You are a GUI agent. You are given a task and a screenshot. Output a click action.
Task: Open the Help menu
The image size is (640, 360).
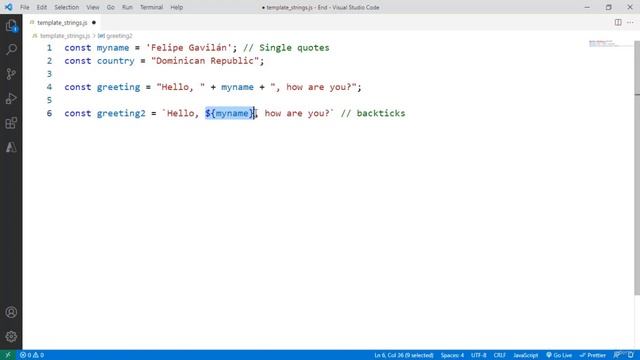[x=177, y=7]
